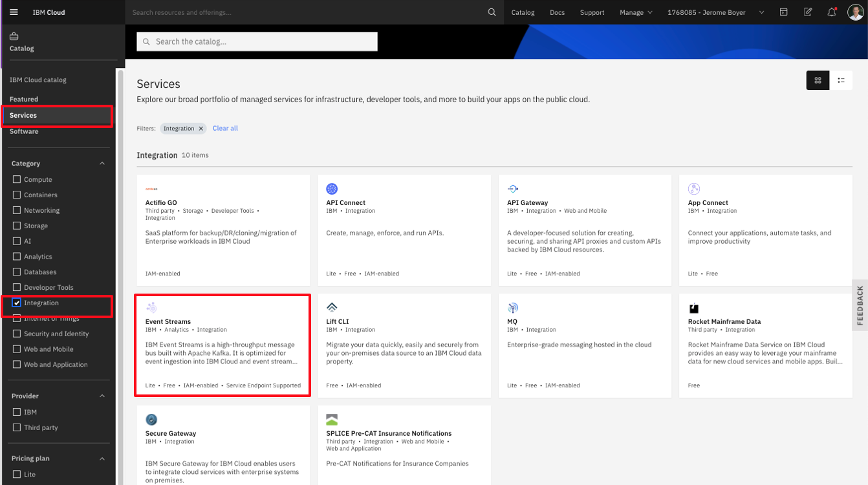Switch to grid tile view
868x485 pixels.
pyautogui.click(x=818, y=80)
